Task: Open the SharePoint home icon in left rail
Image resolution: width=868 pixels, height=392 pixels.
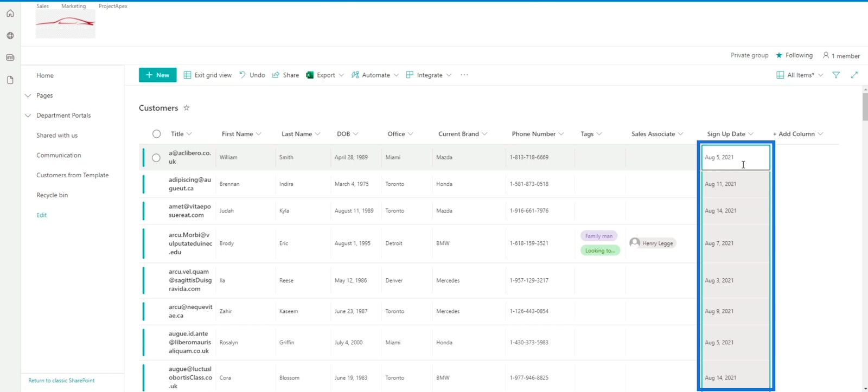Action: 10,14
